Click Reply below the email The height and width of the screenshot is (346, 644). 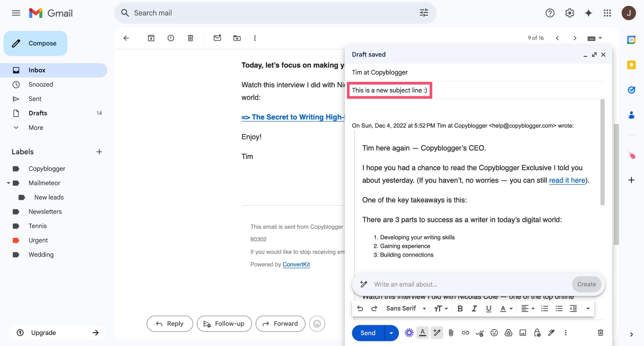(x=170, y=324)
